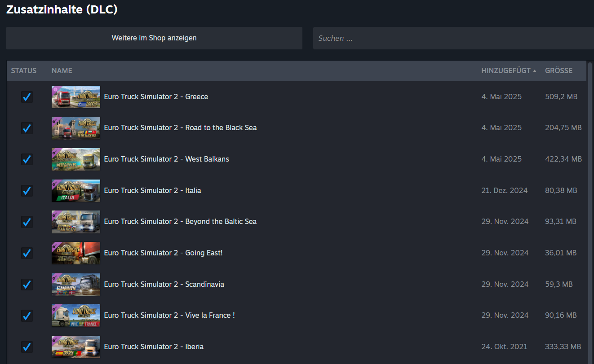
Task: Click the Vive la France ! thumbnail
Action: [76, 316]
